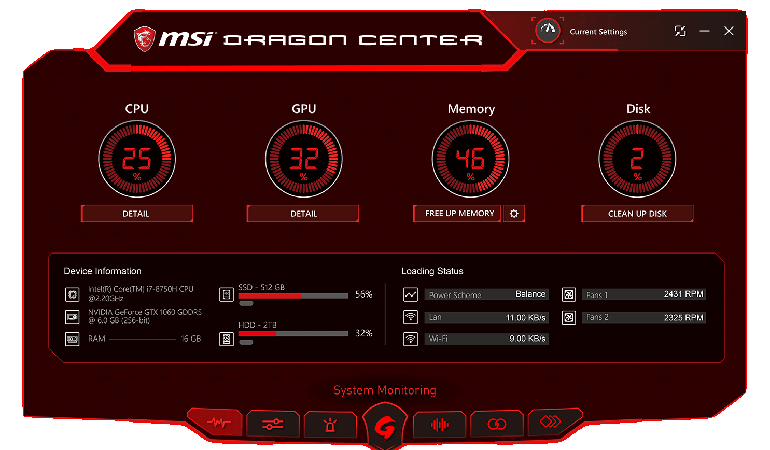Open CPU DETAIL button
The image size is (770, 450).
click(x=137, y=214)
